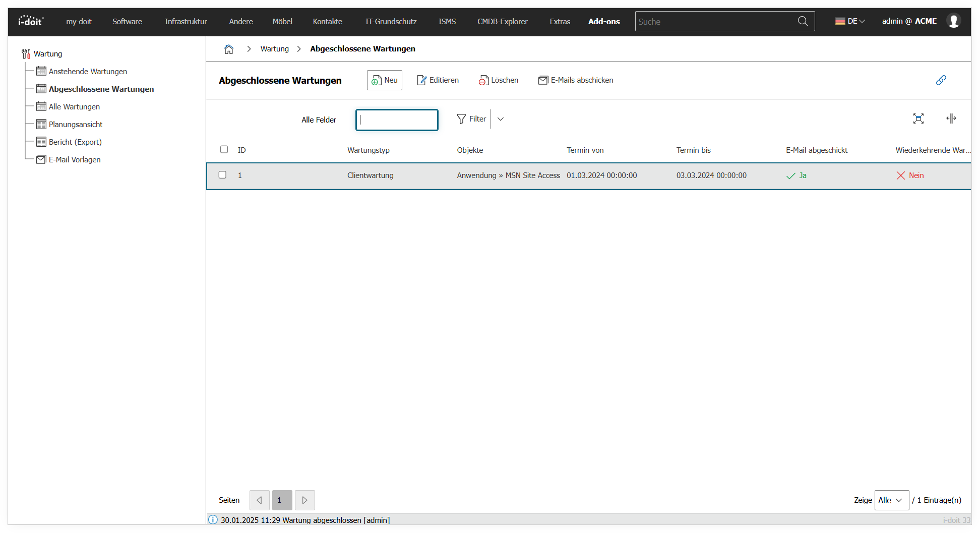Viewport: 980px width, 533px height.
Task: Focus the Alle Felder filter text field
Action: point(397,120)
